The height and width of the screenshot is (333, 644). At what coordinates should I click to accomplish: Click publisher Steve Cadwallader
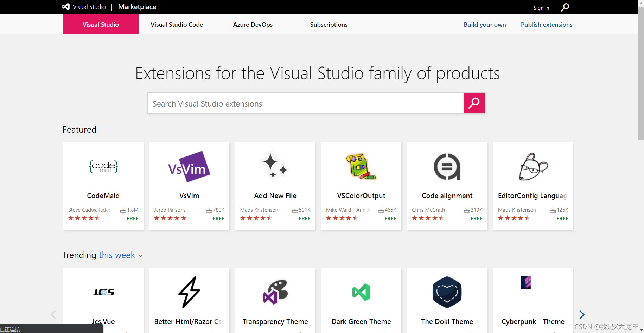click(x=89, y=210)
